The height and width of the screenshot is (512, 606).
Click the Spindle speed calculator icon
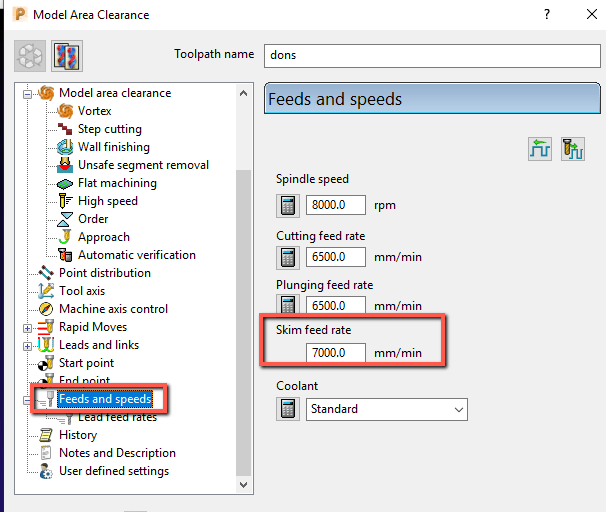[288, 205]
